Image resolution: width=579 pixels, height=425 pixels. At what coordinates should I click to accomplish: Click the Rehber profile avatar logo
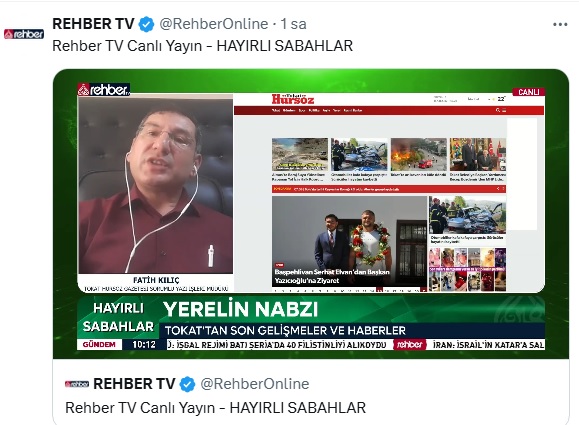[x=24, y=34]
